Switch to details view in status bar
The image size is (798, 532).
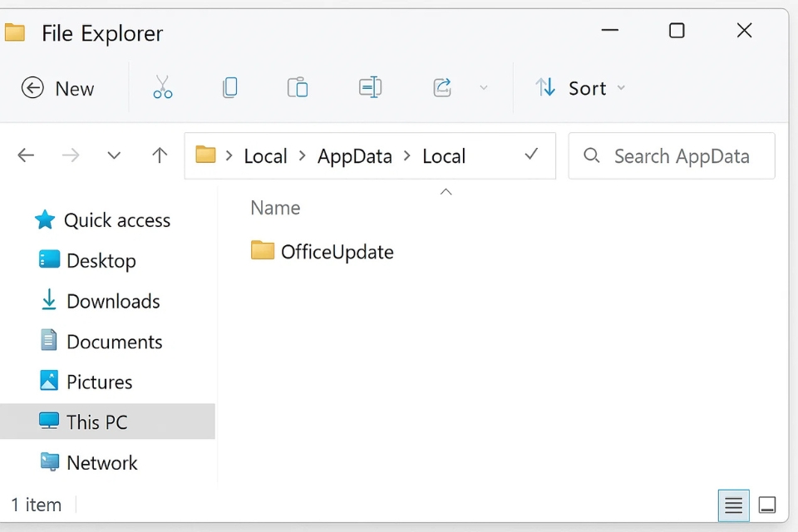(x=732, y=505)
